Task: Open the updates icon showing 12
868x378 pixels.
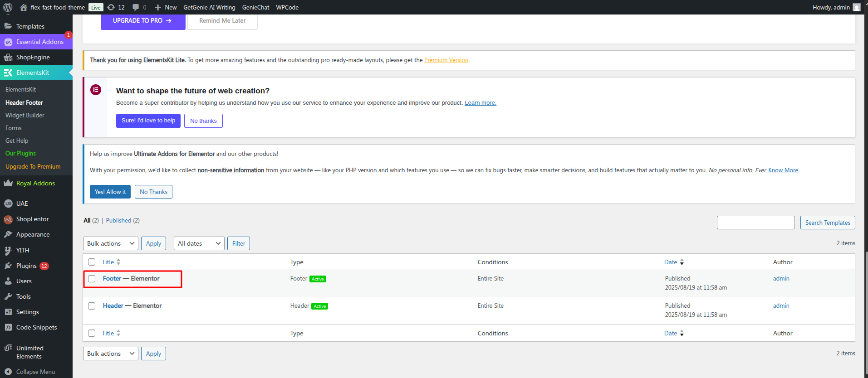Action: click(x=111, y=7)
